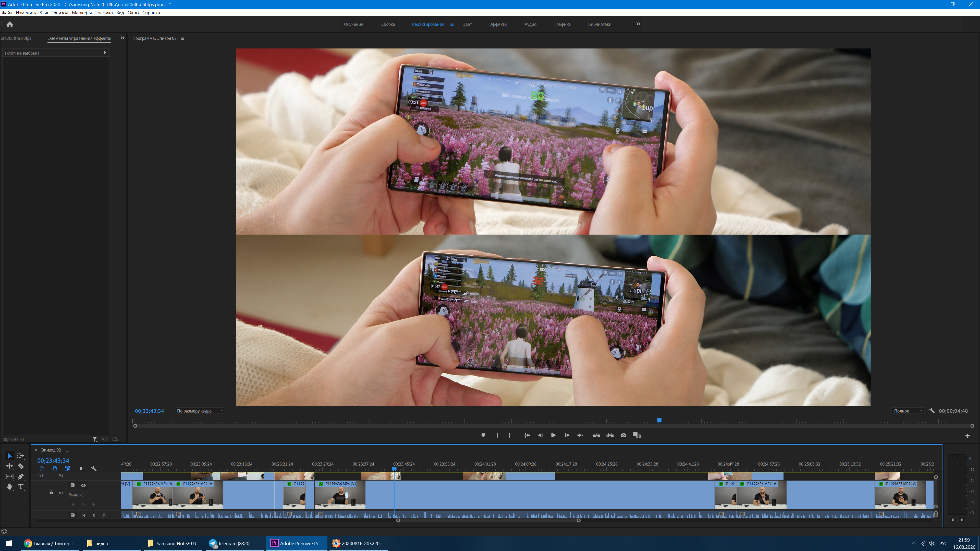Switch to the Аудио workspace

coord(530,24)
